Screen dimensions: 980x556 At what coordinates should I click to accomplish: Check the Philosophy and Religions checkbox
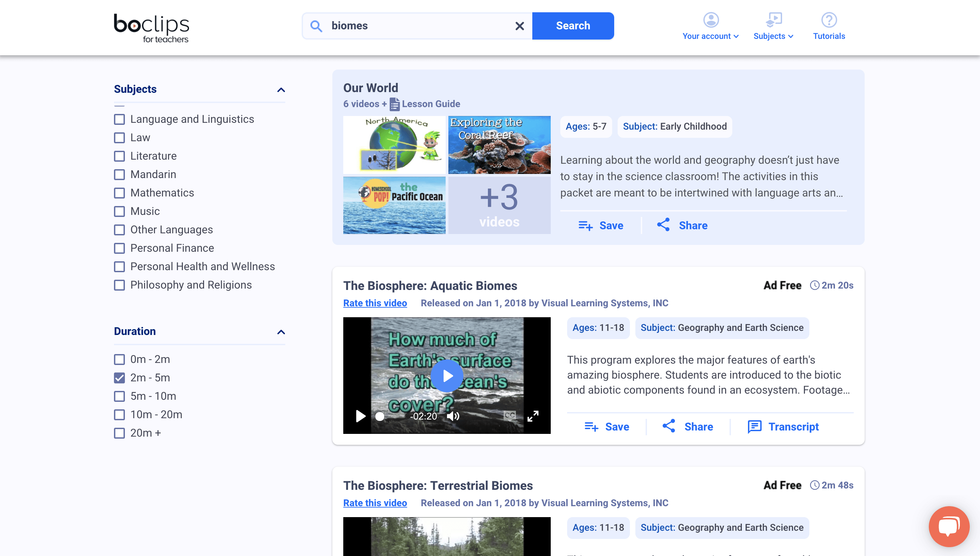(119, 285)
